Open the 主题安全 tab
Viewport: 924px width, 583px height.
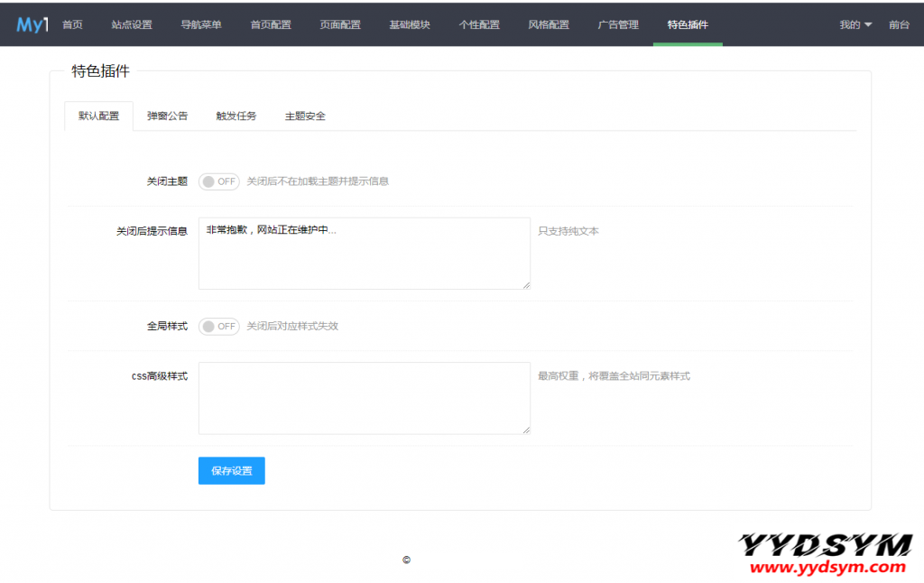(x=305, y=116)
